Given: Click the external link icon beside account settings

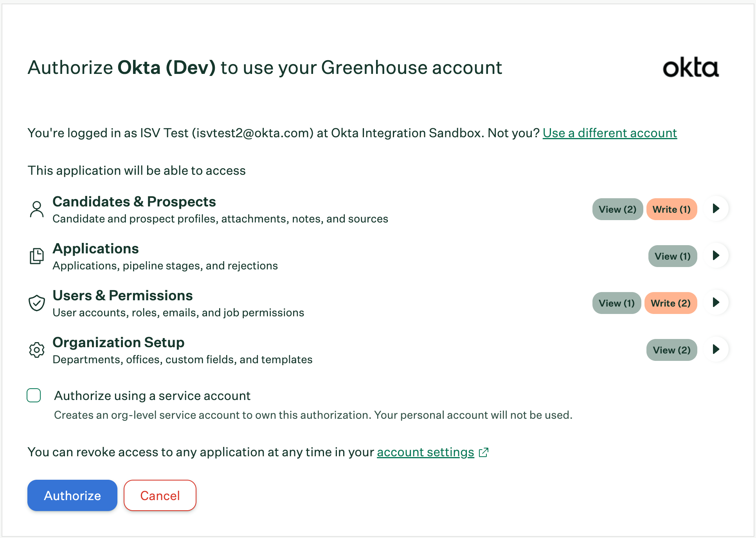Looking at the screenshot, I should 484,452.
